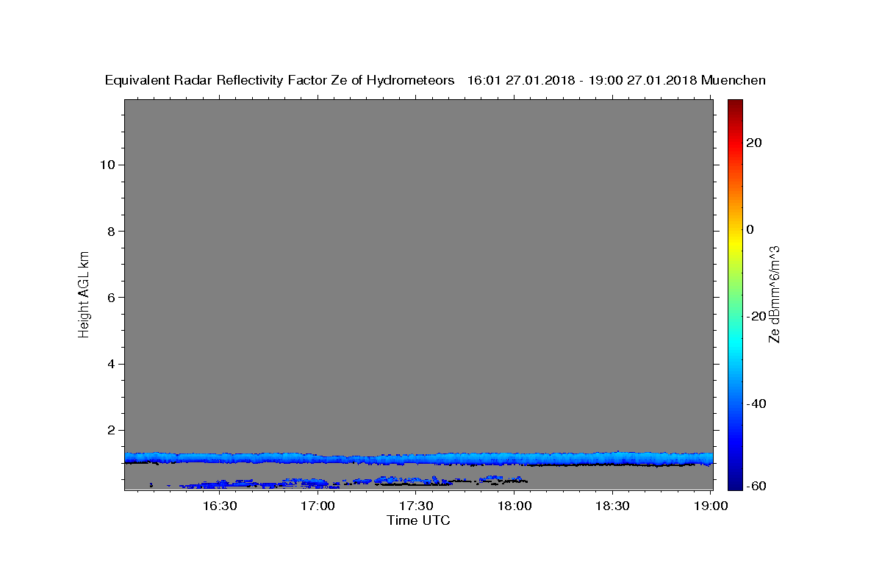This screenshot has height=588, width=882.
Task: Click the colorbar value label -60
Action: tap(756, 486)
